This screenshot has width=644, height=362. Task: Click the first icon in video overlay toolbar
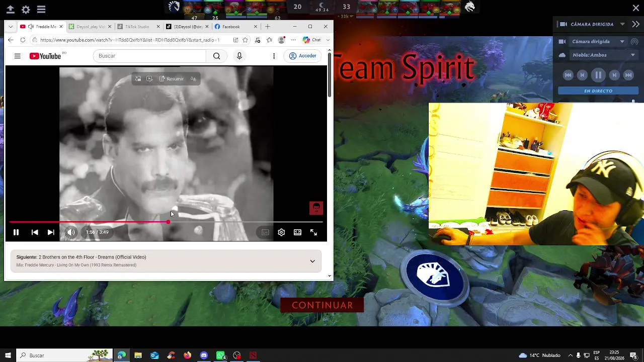coord(138,79)
